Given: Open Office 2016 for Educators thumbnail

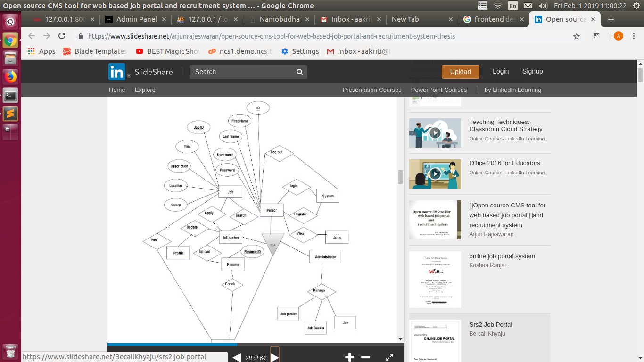Looking at the screenshot, I should pos(435,174).
